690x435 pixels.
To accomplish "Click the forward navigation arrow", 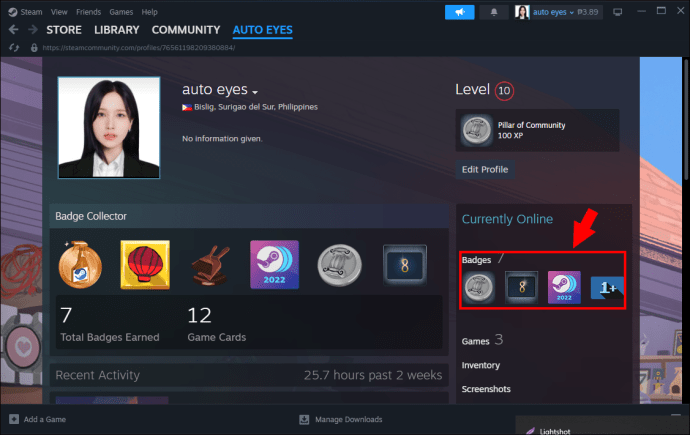I will coord(33,30).
